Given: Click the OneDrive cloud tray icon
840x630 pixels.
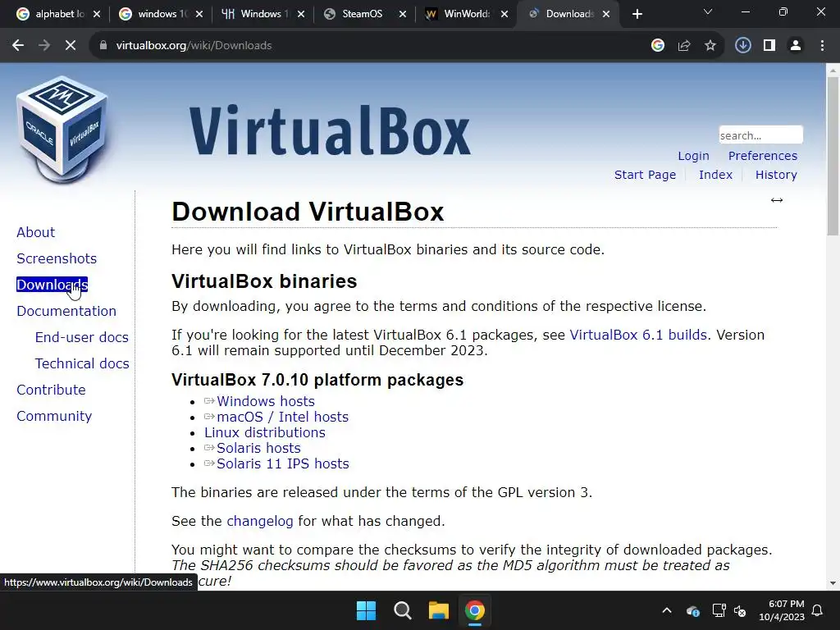Looking at the screenshot, I should coord(692,610).
